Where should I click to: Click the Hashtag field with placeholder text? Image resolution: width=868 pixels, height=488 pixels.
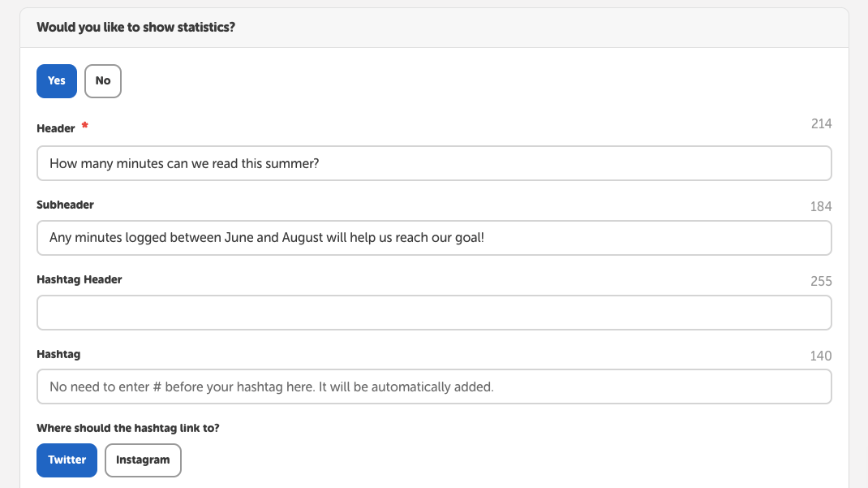(x=434, y=387)
